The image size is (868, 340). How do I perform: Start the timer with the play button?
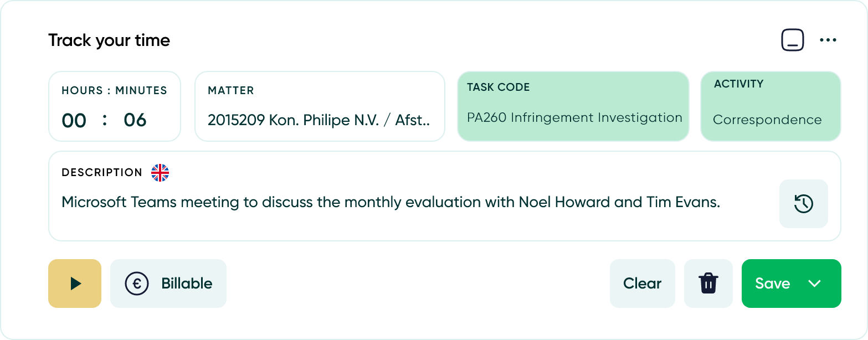pyautogui.click(x=75, y=284)
